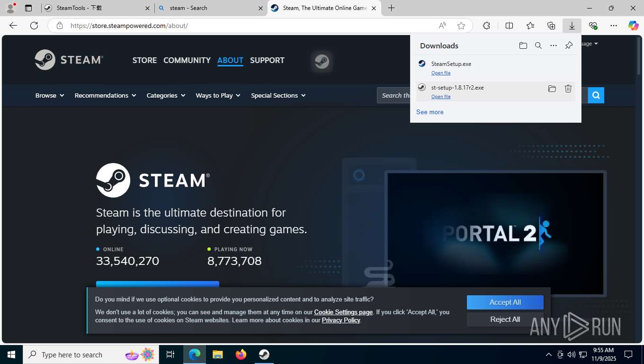Click the Steam logo in header
The width and height of the screenshot is (644, 364).
pyautogui.click(x=69, y=60)
